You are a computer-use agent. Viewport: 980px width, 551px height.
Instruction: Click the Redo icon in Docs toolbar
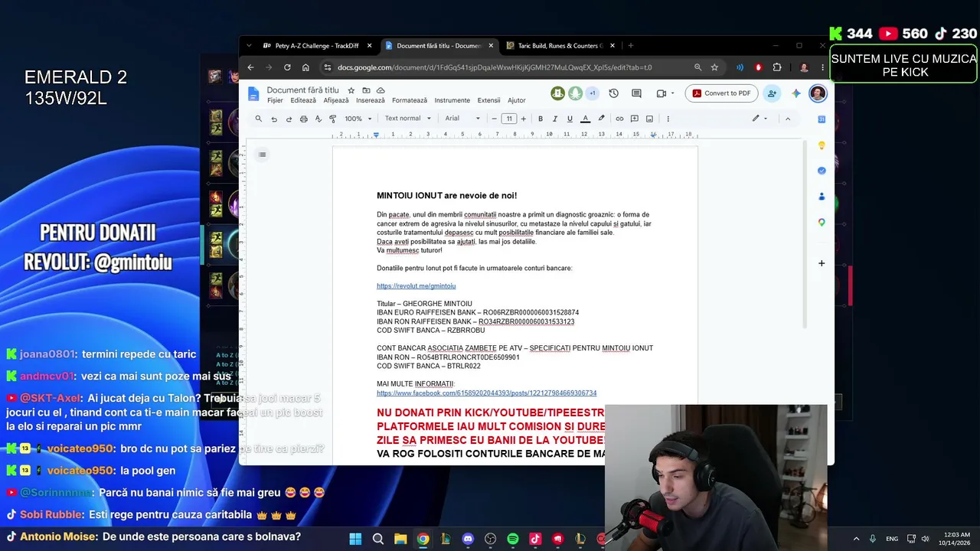pos(289,119)
